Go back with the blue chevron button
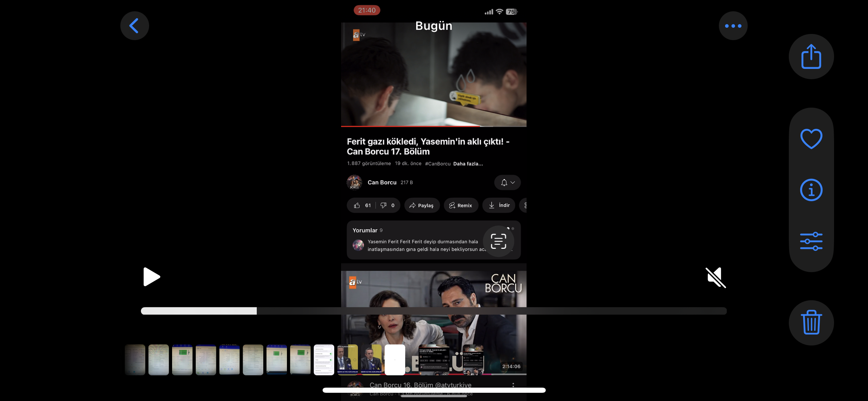This screenshot has height=401, width=868. [134, 26]
